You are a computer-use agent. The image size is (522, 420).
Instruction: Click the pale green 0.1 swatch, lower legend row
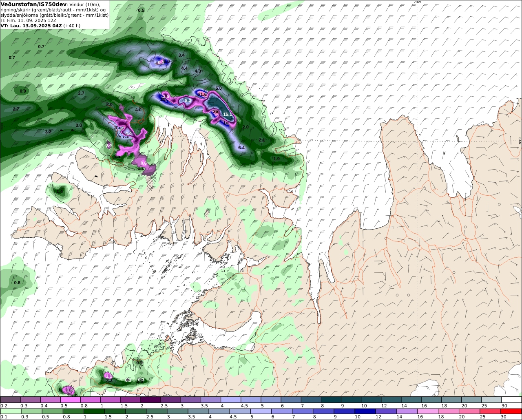coord(10,411)
